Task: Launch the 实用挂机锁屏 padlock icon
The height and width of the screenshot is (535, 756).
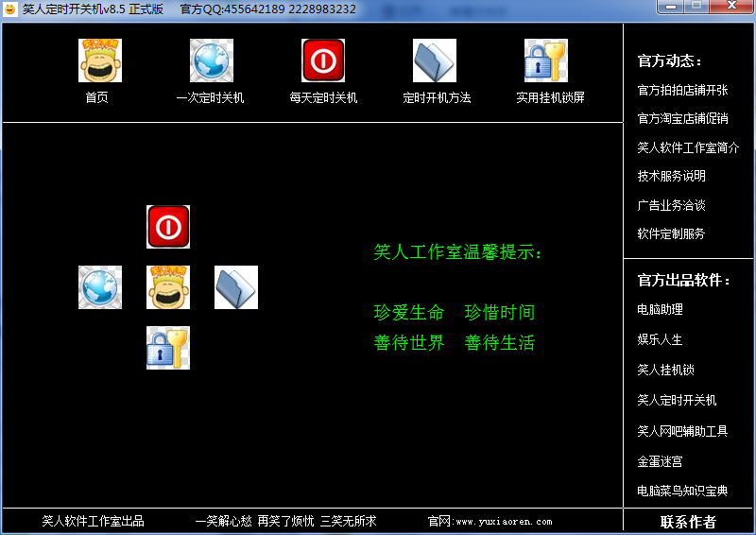Action: 546,60
